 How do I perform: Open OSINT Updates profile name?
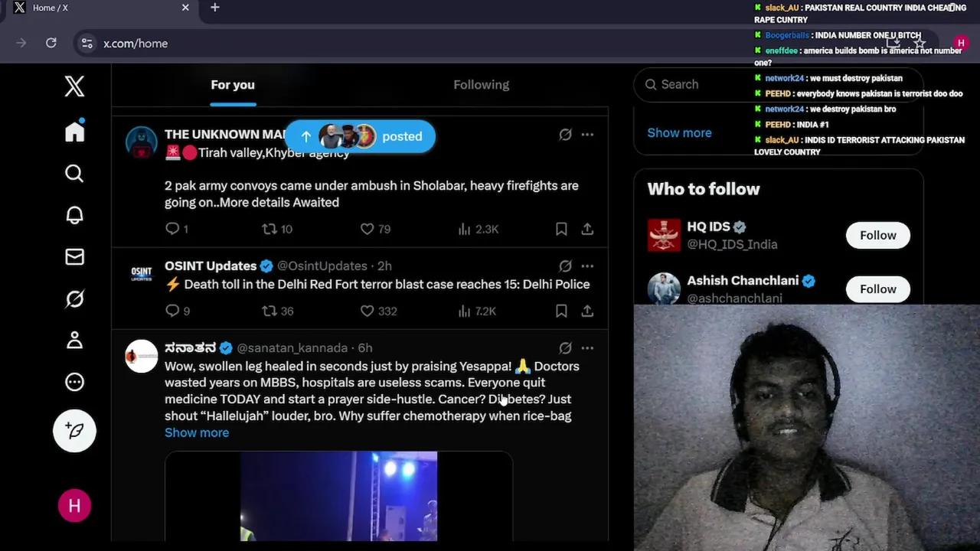(x=211, y=266)
